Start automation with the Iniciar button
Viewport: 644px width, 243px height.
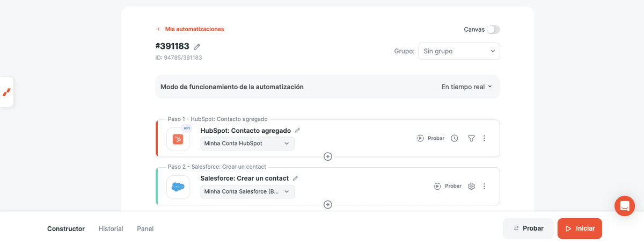(x=580, y=228)
